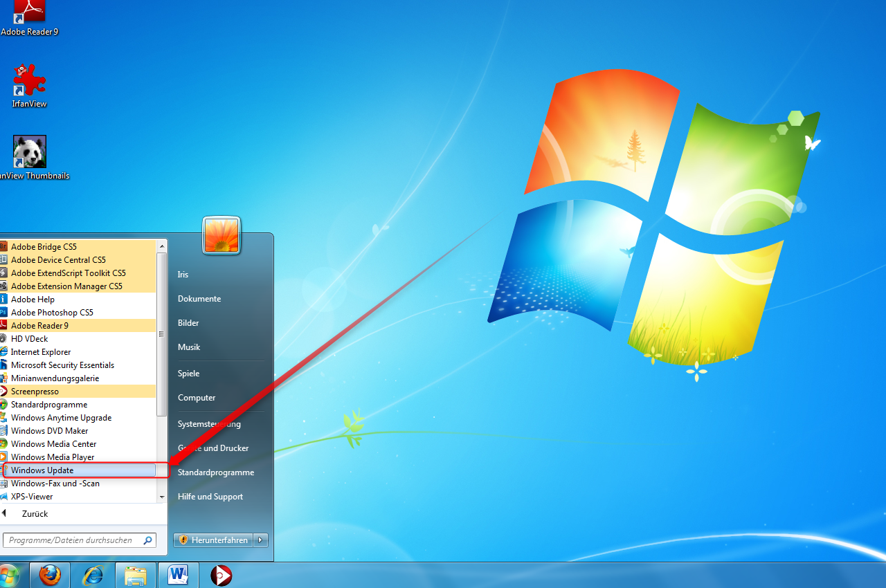Screen dimensions: 886x588
Task: Click the flower user account picture
Action: point(221,235)
